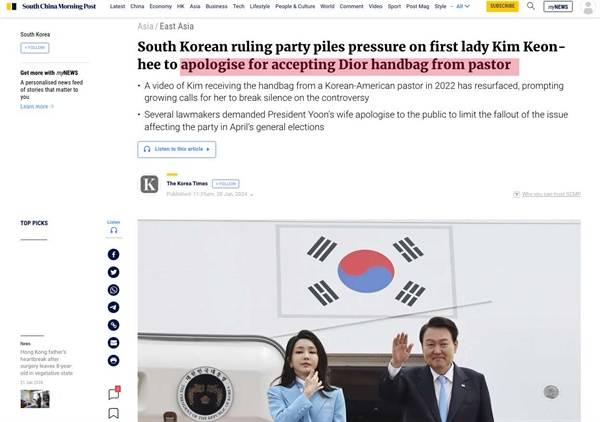Open the Business menu section

[x=217, y=7]
